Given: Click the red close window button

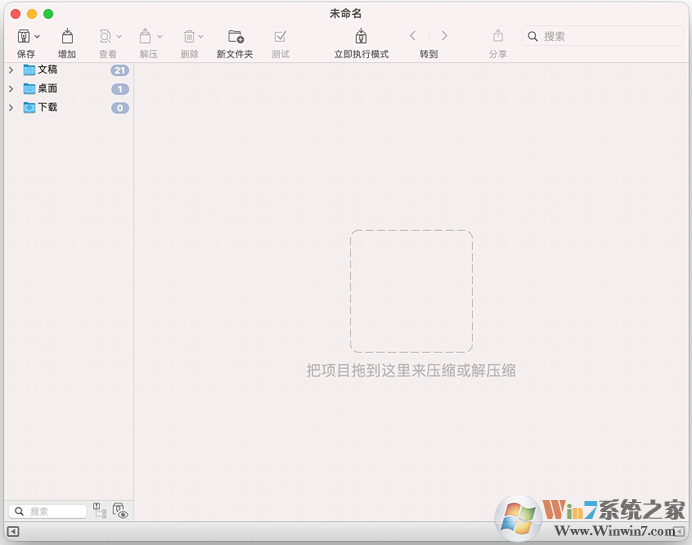Looking at the screenshot, I should (15, 14).
